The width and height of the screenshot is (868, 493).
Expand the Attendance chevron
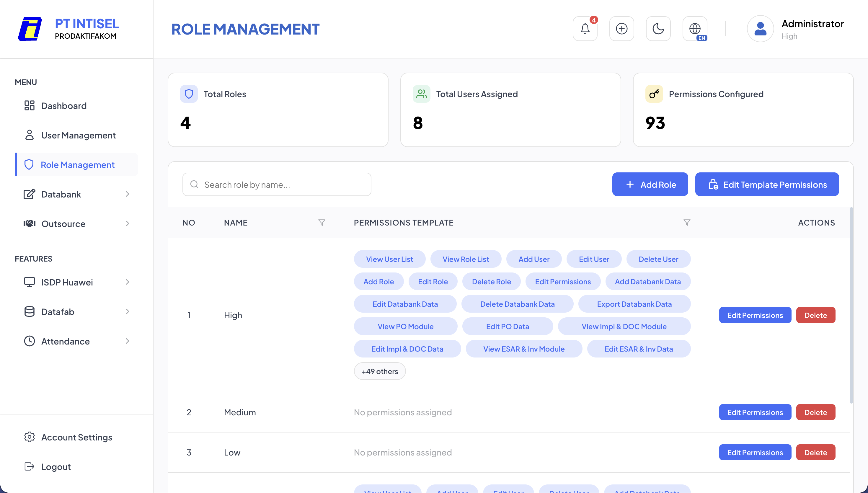(127, 341)
